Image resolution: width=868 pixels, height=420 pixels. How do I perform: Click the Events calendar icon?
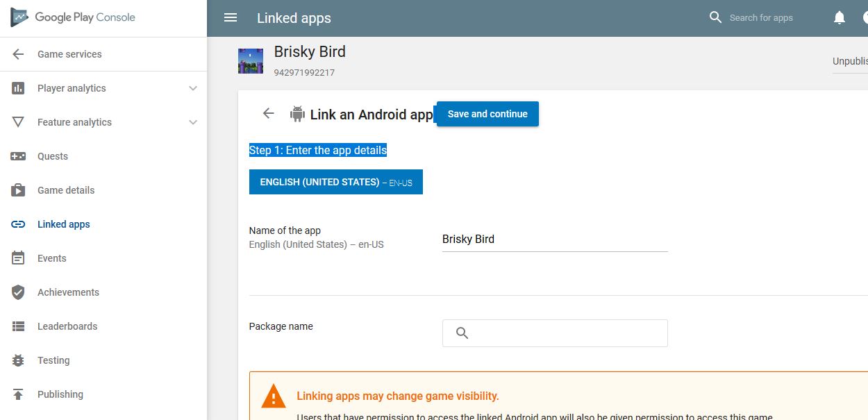pyautogui.click(x=19, y=258)
